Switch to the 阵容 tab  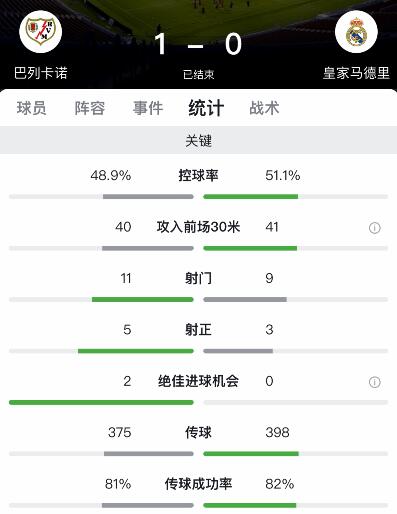point(90,108)
